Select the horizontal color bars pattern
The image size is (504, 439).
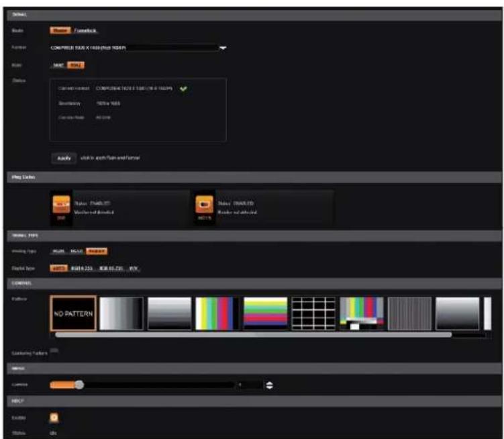coord(265,313)
